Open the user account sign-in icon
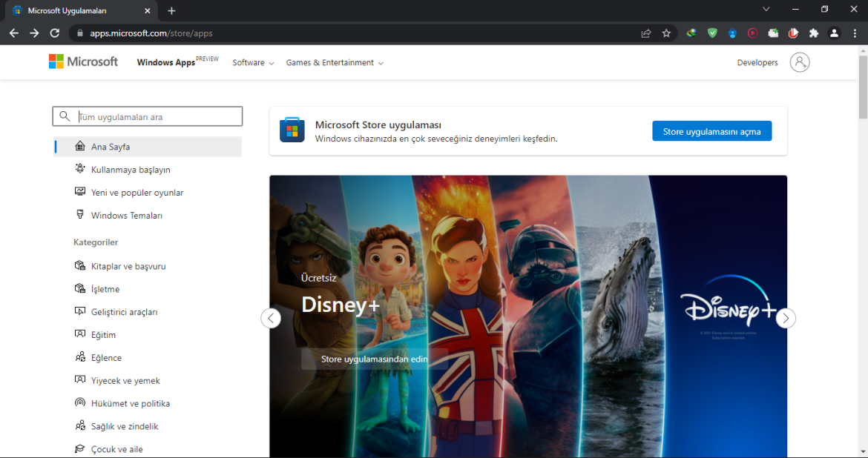This screenshot has height=458, width=868. coord(799,62)
